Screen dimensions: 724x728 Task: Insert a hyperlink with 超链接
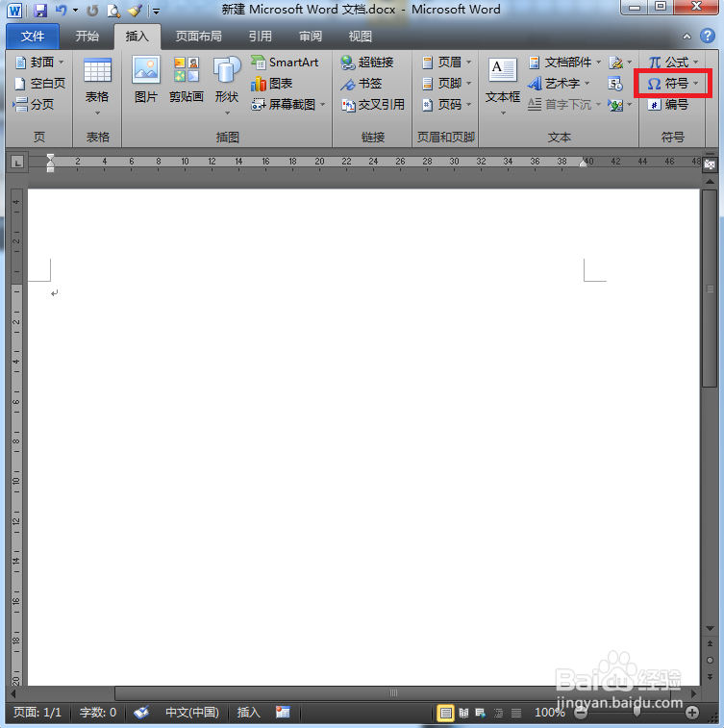[x=366, y=62]
